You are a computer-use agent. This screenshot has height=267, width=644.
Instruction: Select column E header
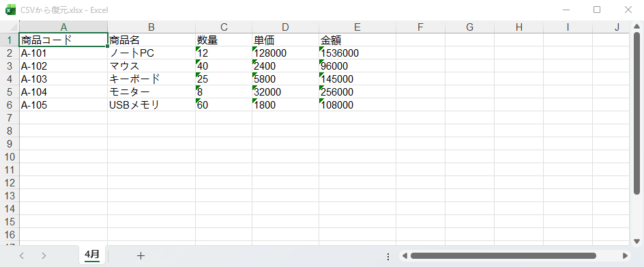click(x=357, y=27)
